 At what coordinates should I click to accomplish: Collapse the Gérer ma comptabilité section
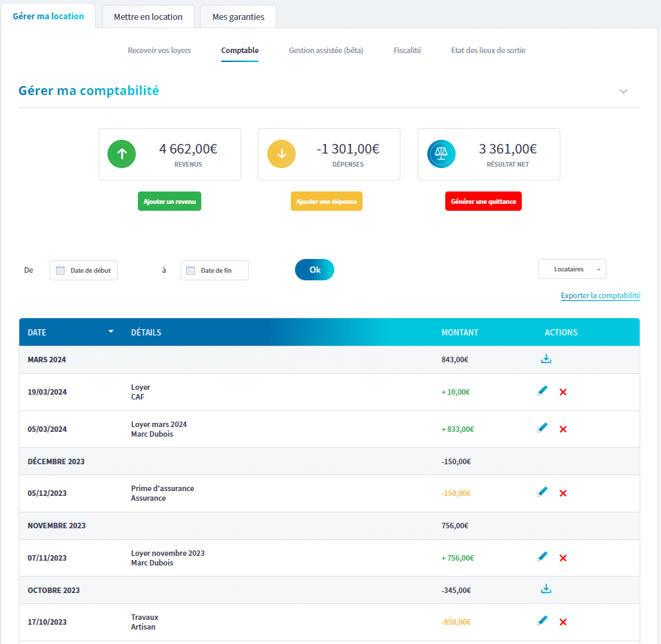(x=623, y=91)
